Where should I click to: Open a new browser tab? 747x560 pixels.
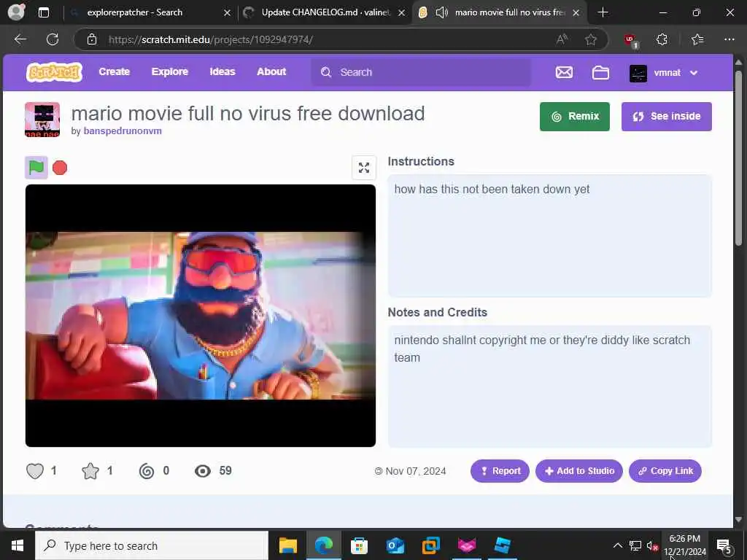point(603,12)
